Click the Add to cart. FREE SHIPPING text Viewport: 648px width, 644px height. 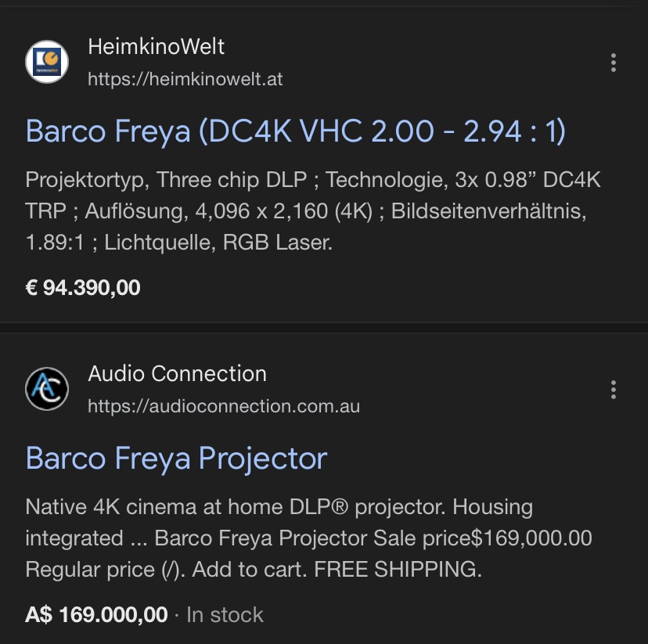tap(337, 569)
